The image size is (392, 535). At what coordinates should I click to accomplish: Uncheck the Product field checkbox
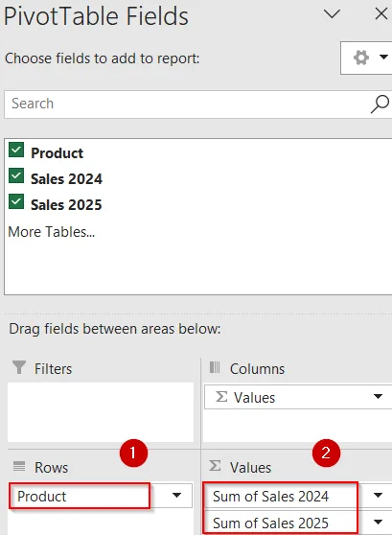pos(16,150)
